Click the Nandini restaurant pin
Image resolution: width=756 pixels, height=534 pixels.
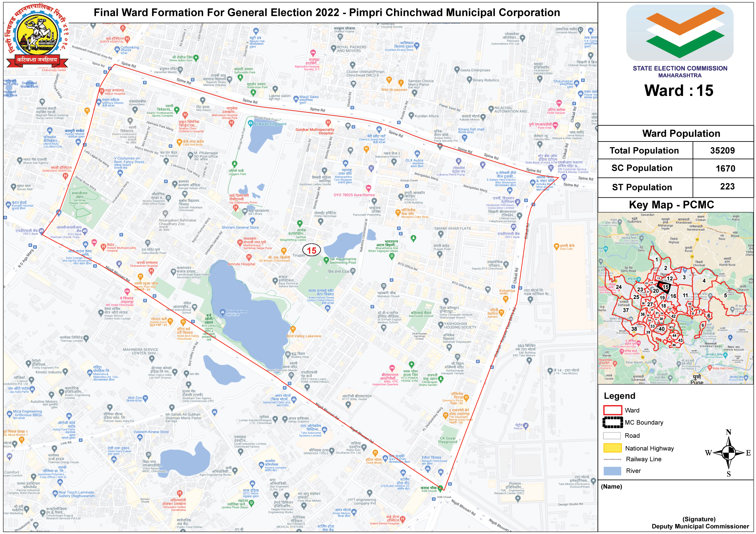502,313
